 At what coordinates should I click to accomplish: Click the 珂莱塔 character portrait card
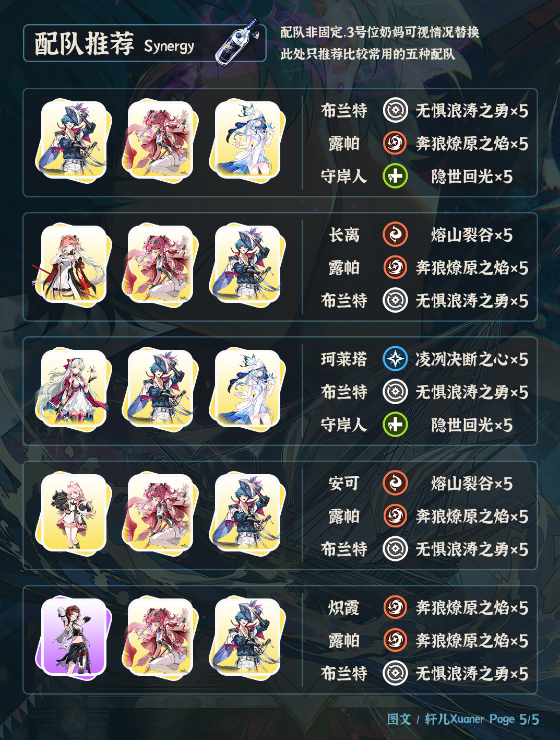pos(73,389)
